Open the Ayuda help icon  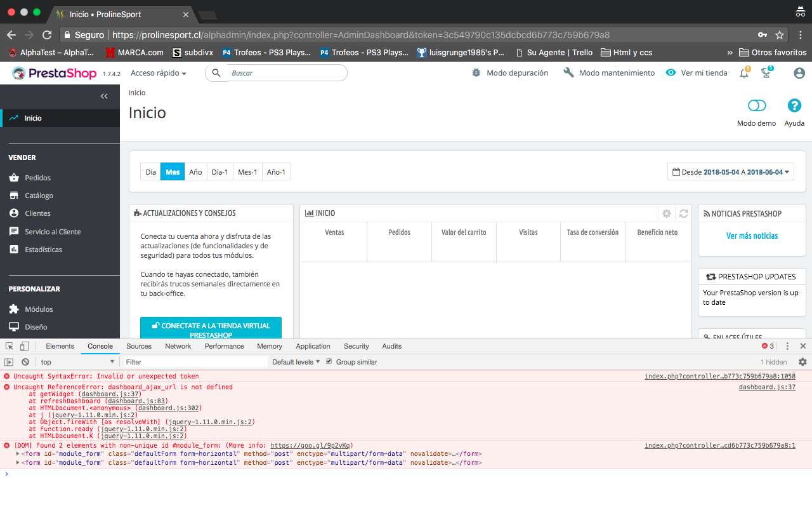tap(794, 105)
